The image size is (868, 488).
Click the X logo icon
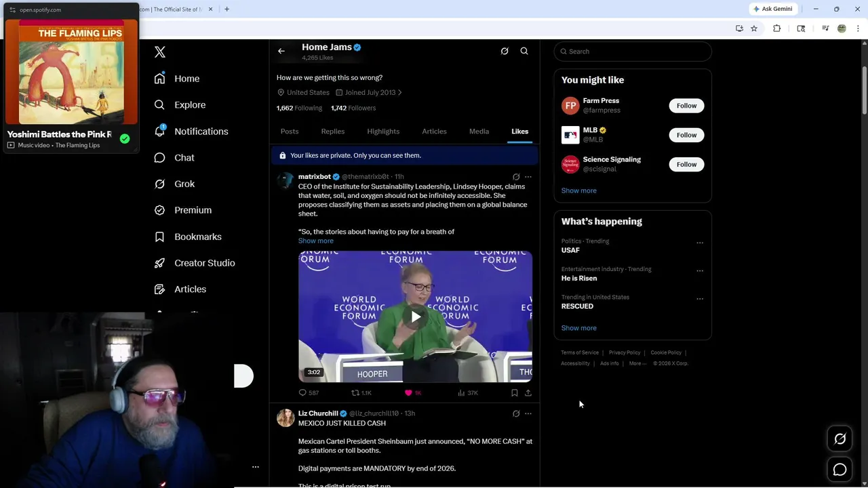click(160, 52)
